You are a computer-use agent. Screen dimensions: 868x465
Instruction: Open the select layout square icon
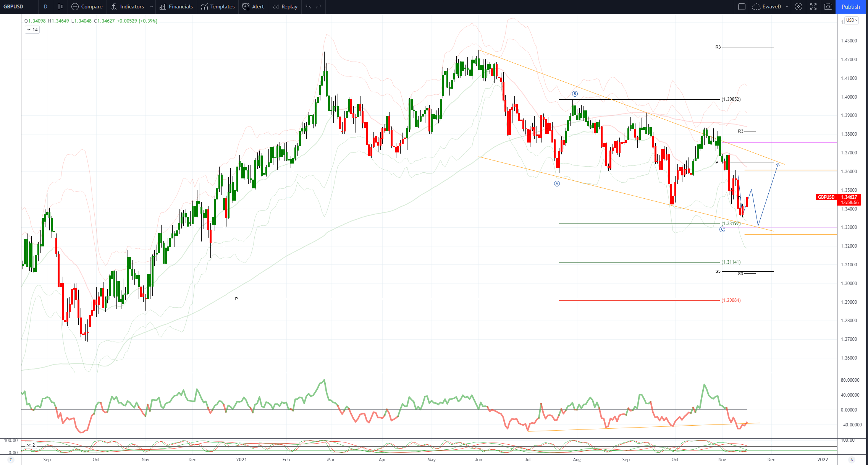click(742, 6)
